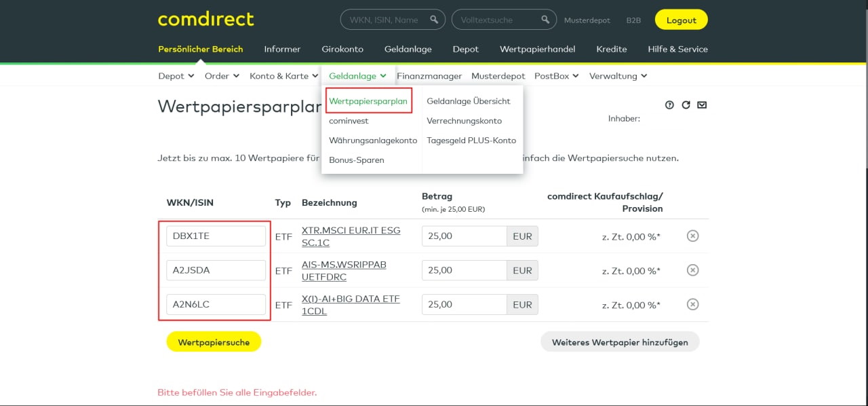Delete the A2N6LC row using X icon

(692, 304)
